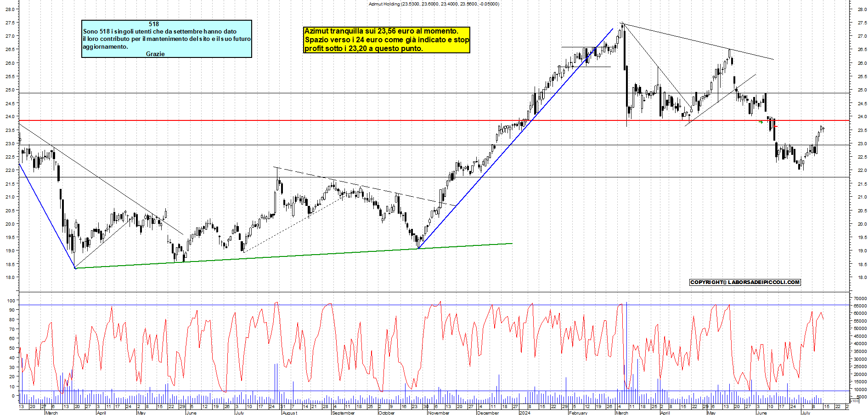Click the small green arrow marker near 24.0
Viewport: 868px width, 415px height.
(x=761, y=122)
